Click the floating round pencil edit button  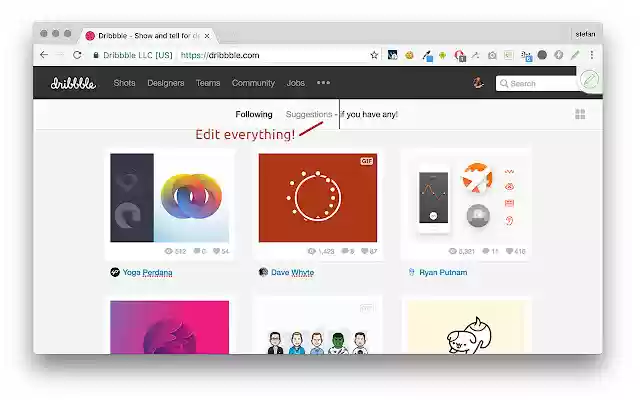click(590, 80)
